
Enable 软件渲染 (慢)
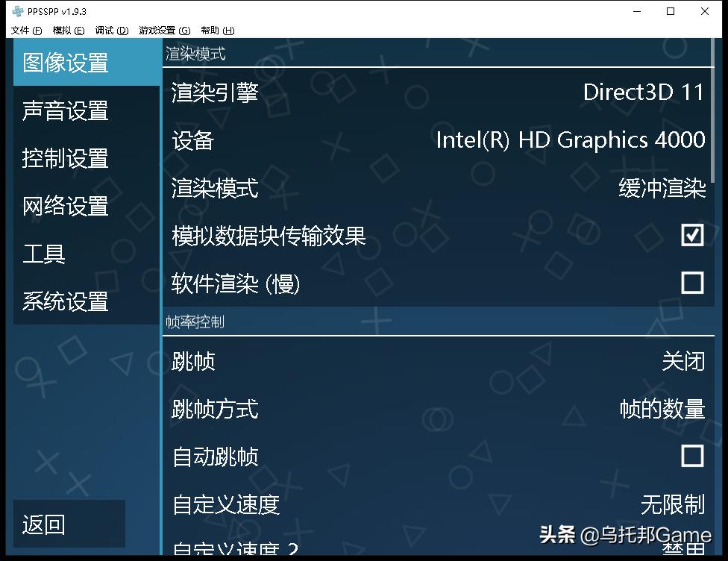point(693,283)
